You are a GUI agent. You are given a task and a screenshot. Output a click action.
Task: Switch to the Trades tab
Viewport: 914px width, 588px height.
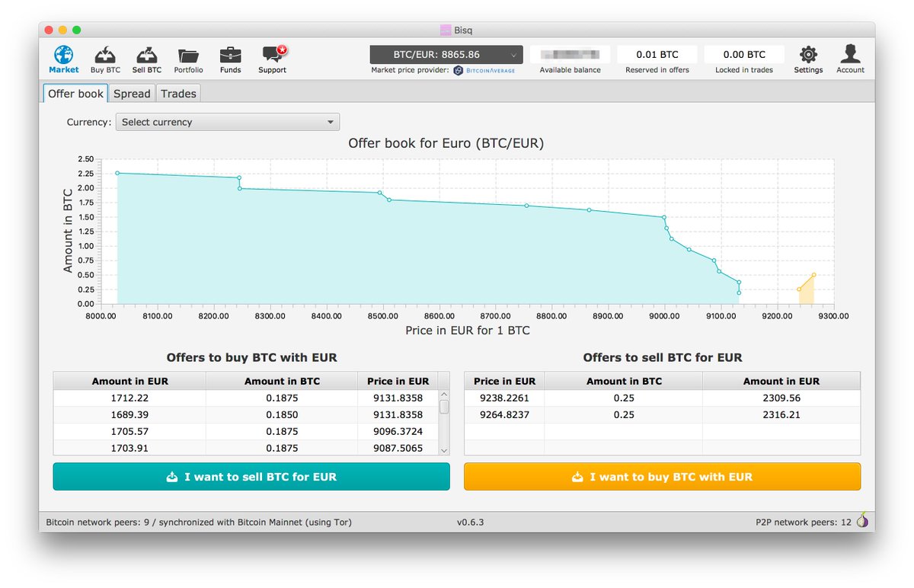(x=178, y=94)
